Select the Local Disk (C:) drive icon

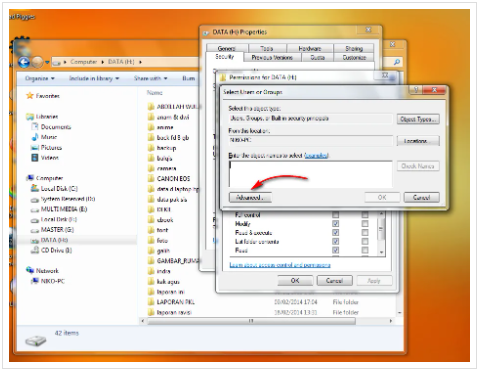(35, 188)
